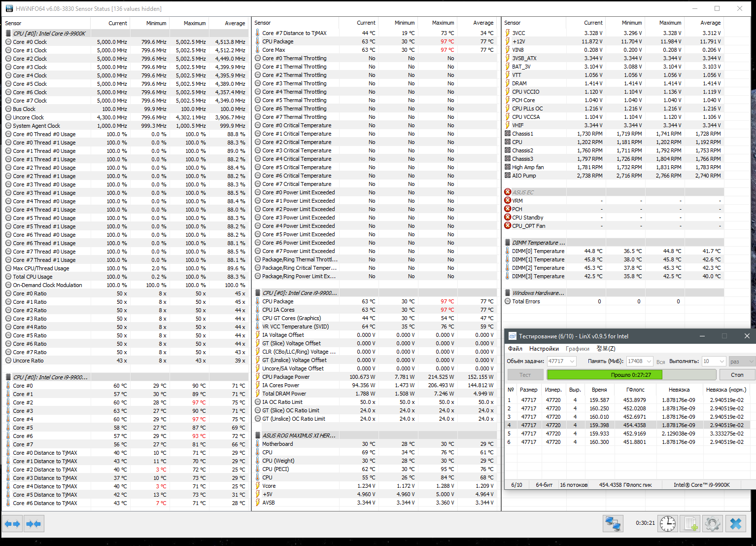
Task: Select the CPU (PECI) sensor row
Action: [x=375, y=469]
